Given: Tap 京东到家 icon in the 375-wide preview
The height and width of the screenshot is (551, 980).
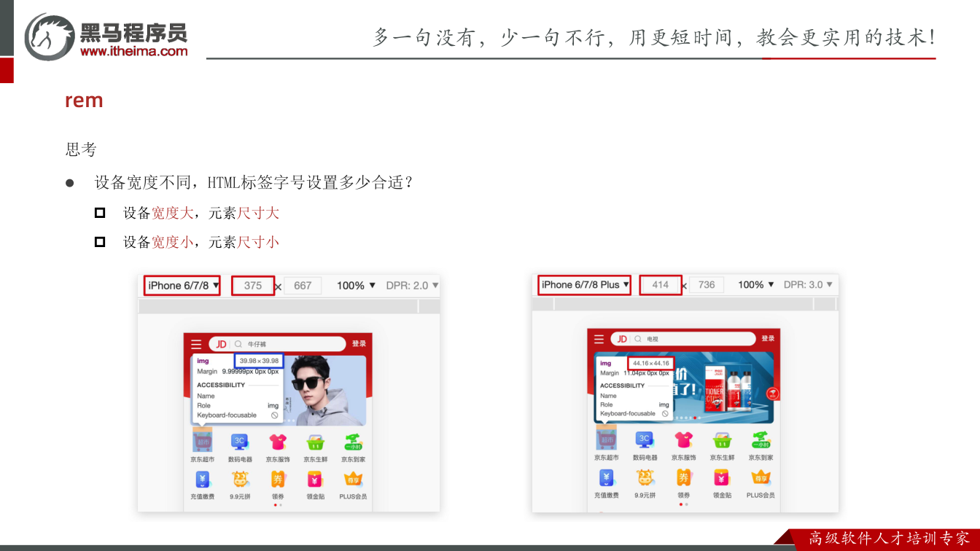Looking at the screenshot, I should point(353,441).
